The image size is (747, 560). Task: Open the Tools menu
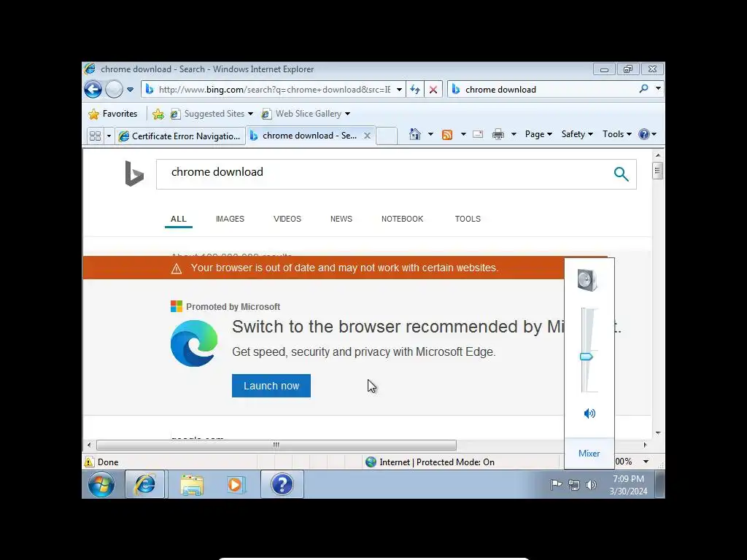[617, 134]
